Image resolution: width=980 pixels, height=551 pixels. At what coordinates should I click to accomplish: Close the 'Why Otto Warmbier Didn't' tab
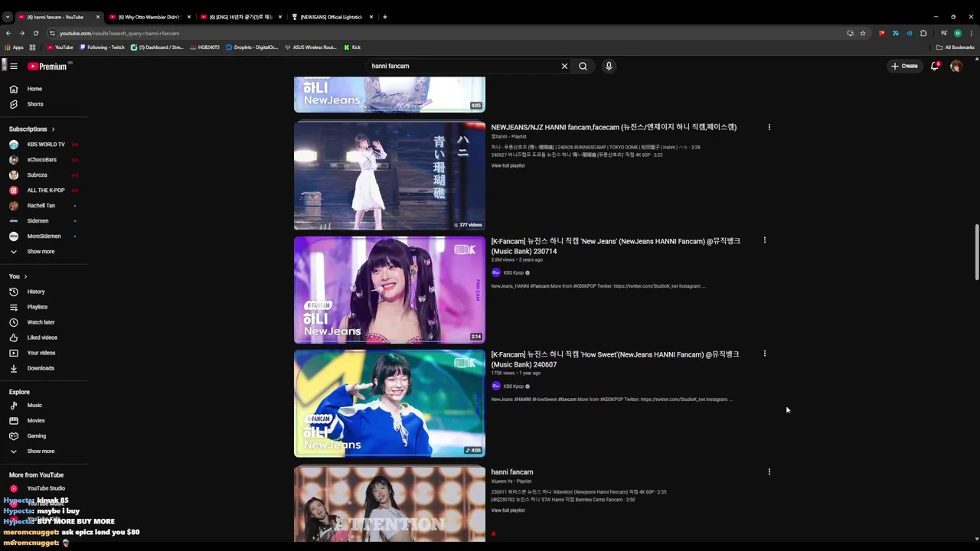coord(188,17)
